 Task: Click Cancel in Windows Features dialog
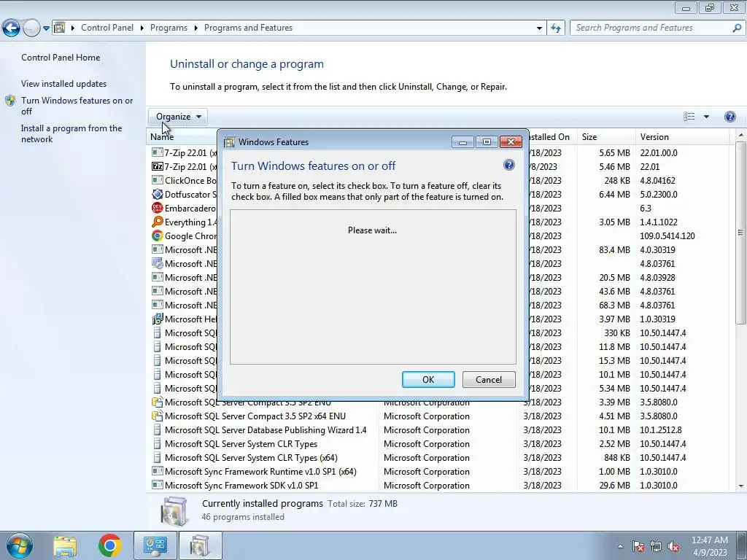[489, 379]
